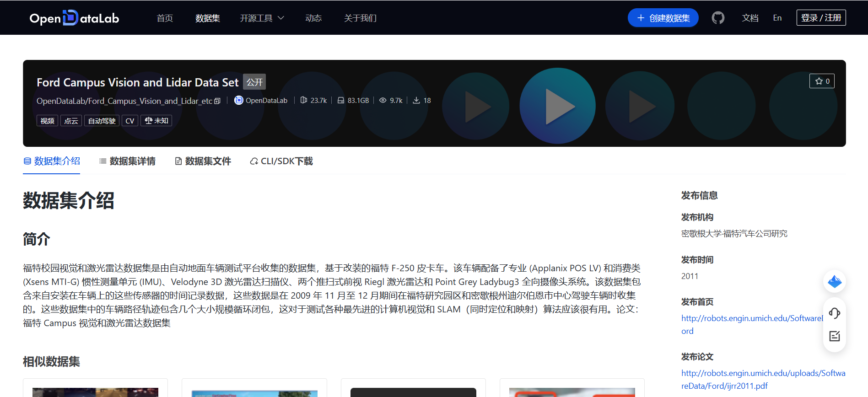This screenshot has height=397, width=868.
Task: Switch language to En
Action: (777, 18)
